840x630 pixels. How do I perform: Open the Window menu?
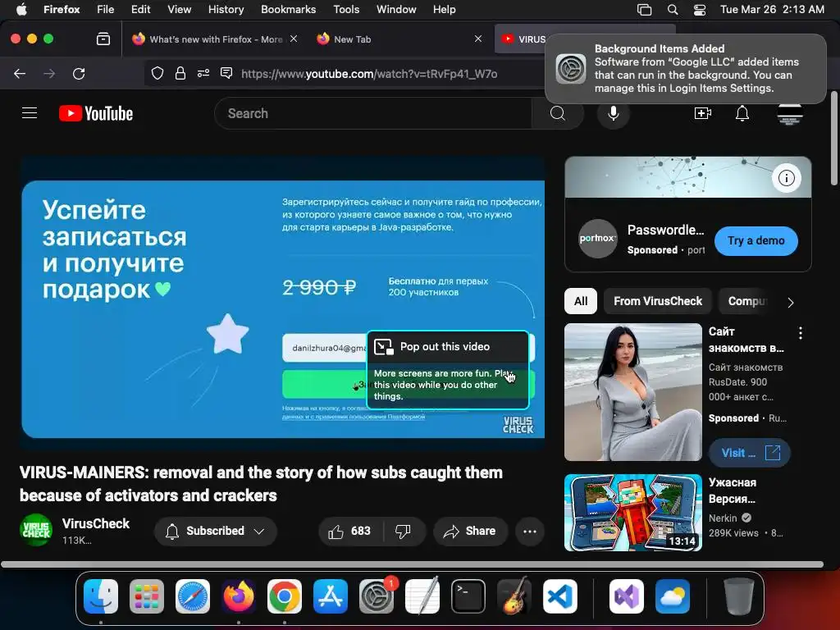[396, 10]
